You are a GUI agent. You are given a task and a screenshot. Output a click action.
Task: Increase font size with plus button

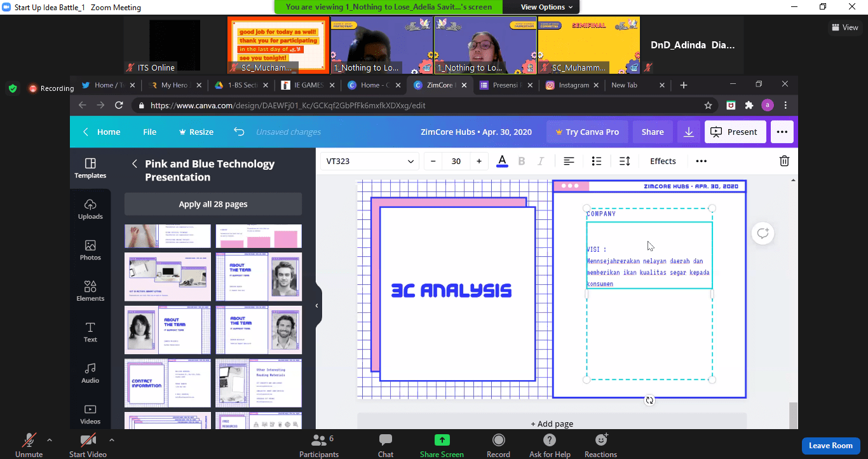(x=479, y=161)
